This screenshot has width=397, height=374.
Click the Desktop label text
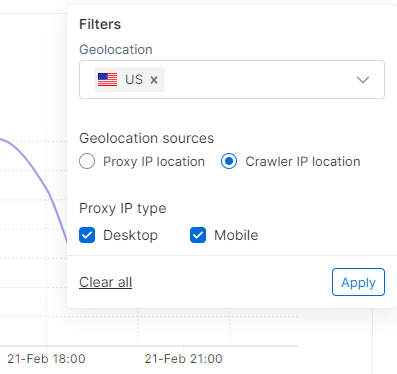[x=130, y=235]
